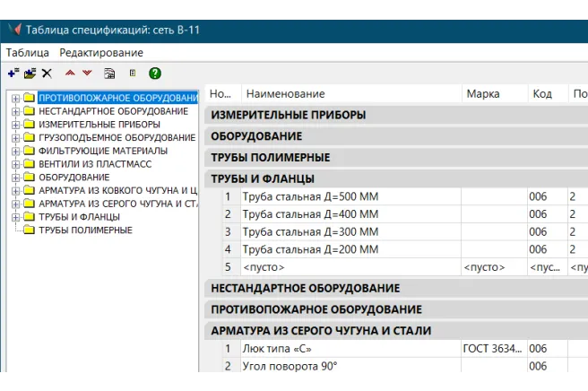Expand ИЗМЕРИТЕЛЬНЫЕ ПРИБОРЫ tree node
The image size is (588, 391).
point(15,125)
